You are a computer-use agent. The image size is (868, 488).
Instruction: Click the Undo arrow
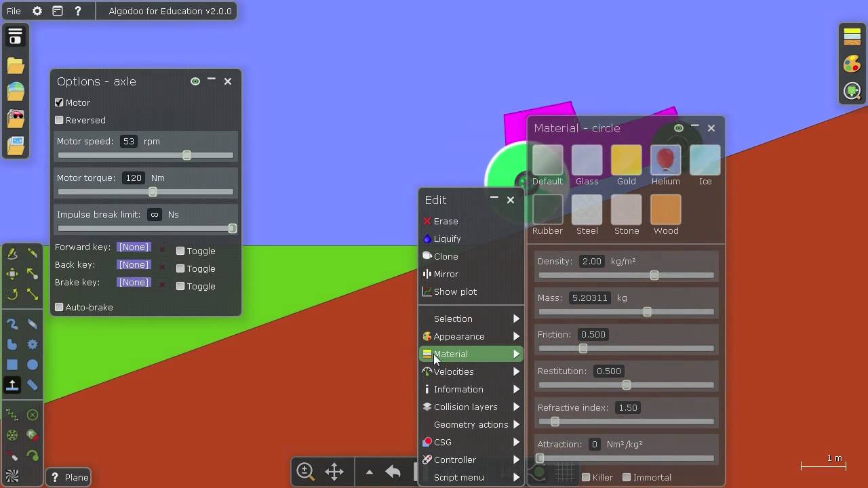pyautogui.click(x=393, y=472)
